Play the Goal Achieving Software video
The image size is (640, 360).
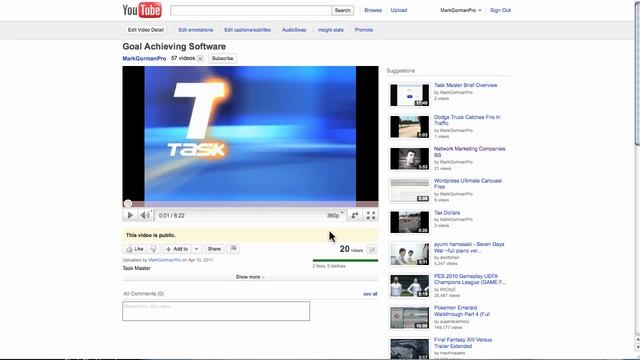(x=130, y=215)
